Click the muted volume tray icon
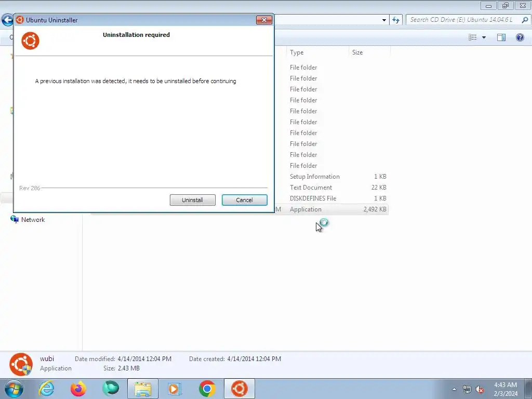Viewport: 532px width, 399px height. click(x=480, y=390)
